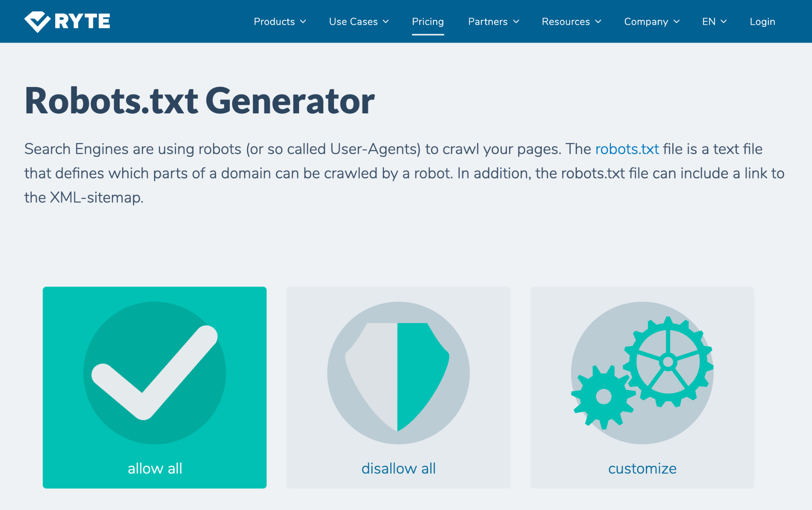This screenshot has height=510, width=812.
Task: Follow the robots.txt hyperlink in the paragraph
Action: [627, 149]
